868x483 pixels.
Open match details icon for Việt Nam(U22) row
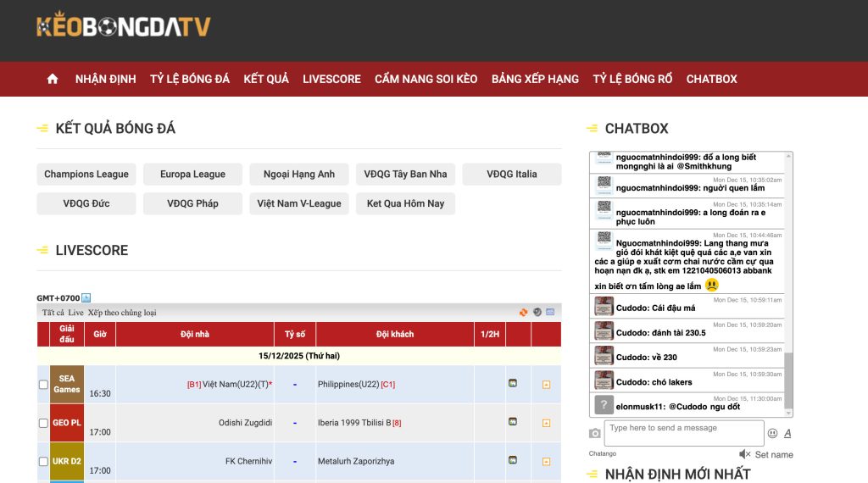513,384
